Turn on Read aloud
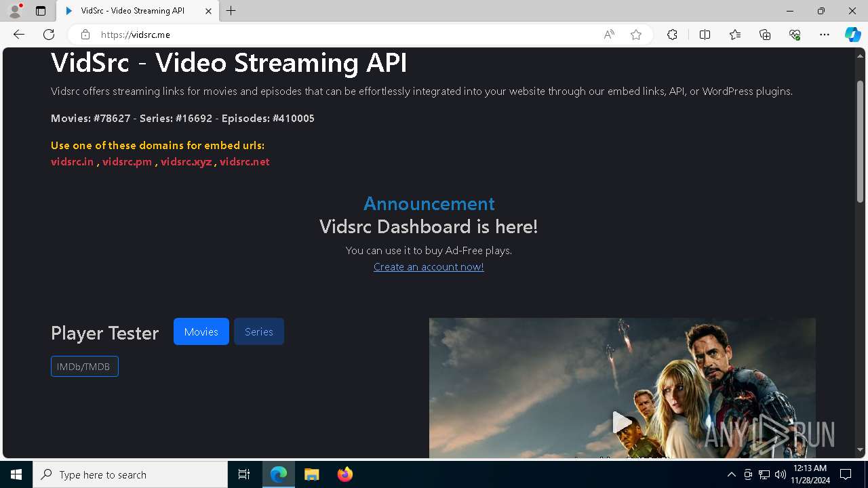Image resolution: width=868 pixels, height=488 pixels. 609,35
